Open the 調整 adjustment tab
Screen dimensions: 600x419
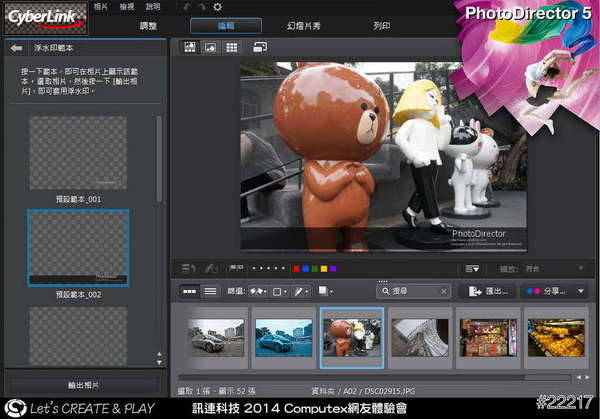point(148,25)
